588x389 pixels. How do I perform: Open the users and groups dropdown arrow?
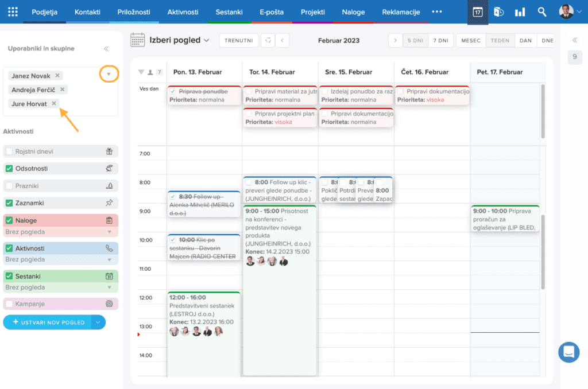click(109, 74)
